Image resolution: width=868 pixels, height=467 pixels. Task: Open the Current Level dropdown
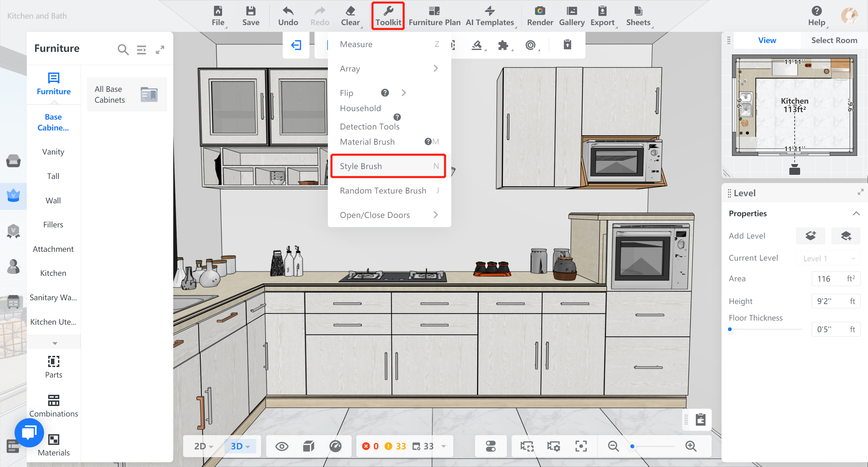pos(828,258)
